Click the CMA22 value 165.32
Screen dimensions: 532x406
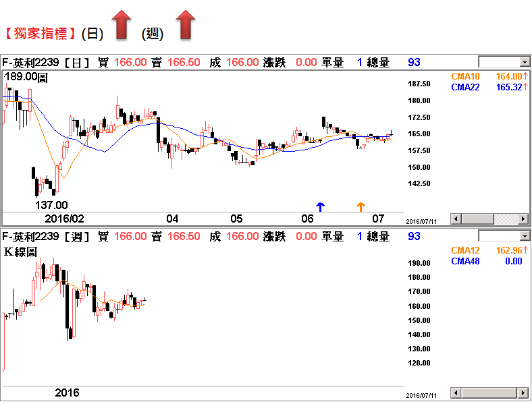[x=509, y=87]
